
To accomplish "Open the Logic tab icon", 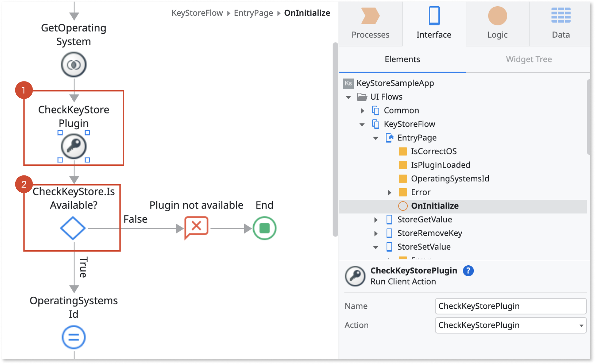I will tap(497, 16).
